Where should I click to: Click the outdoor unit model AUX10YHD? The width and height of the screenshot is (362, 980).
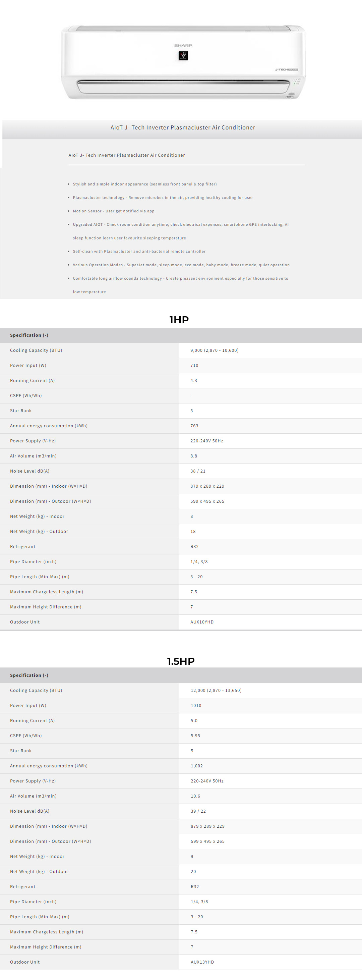tap(202, 622)
